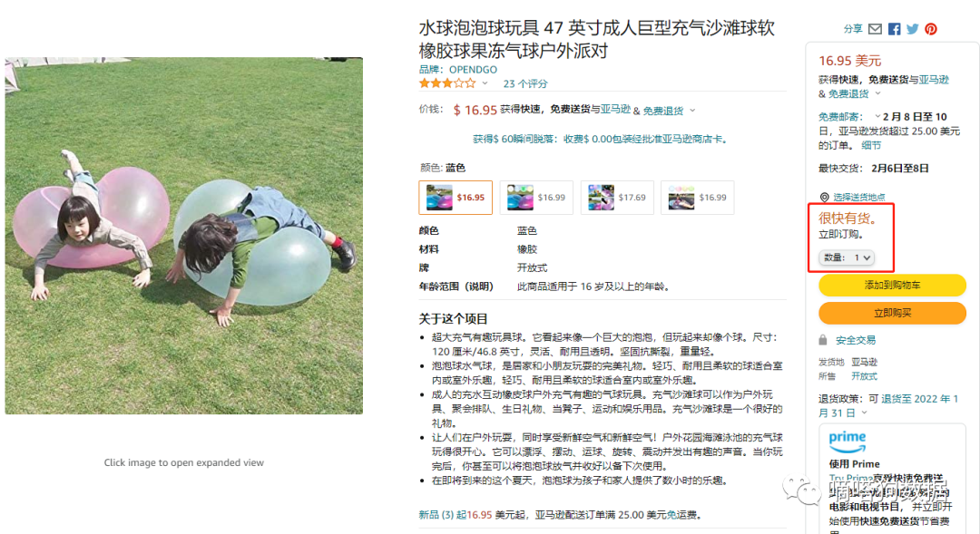Select the $16.95 blue color option
Image resolution: width=980 pixels, height=534 pixels.
click(456, 198)
